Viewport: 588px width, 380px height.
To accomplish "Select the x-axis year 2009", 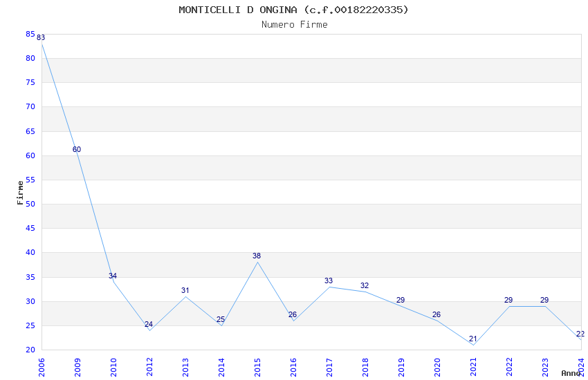I will [x=77, y=368].
